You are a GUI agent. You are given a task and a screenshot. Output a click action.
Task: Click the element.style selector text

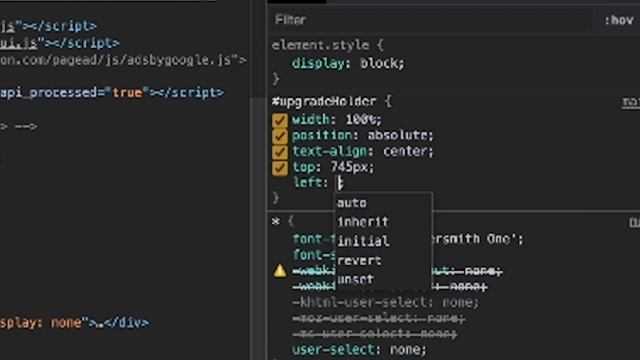click(320, 45)
